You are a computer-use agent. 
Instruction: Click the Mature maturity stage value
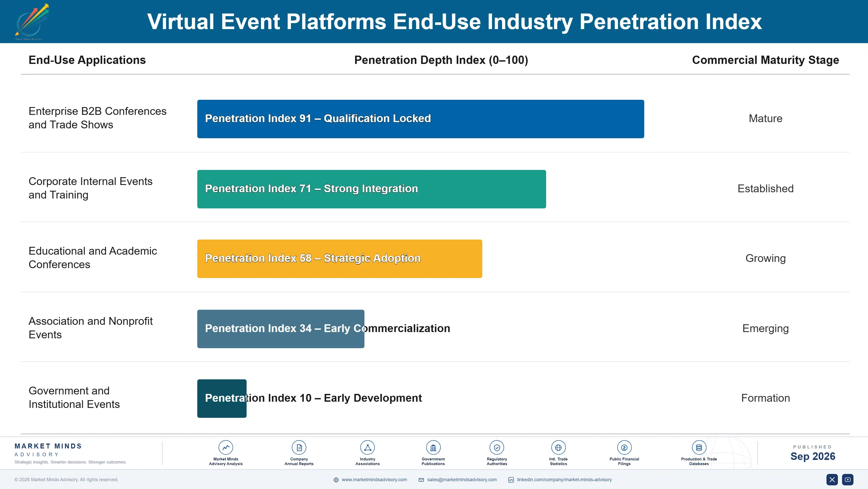(765, 118)
